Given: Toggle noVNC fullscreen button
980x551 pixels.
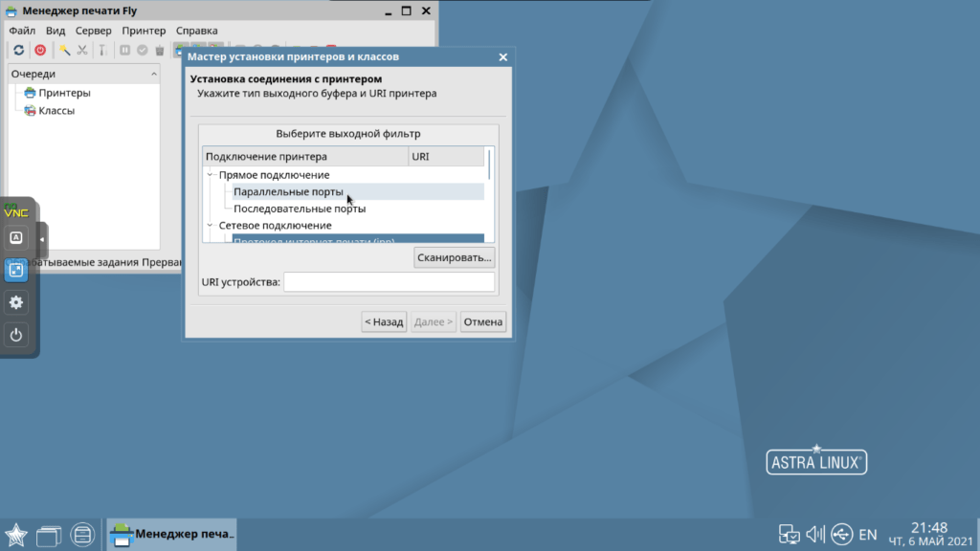Looking at the screenshot, I should tap(16, 270).
